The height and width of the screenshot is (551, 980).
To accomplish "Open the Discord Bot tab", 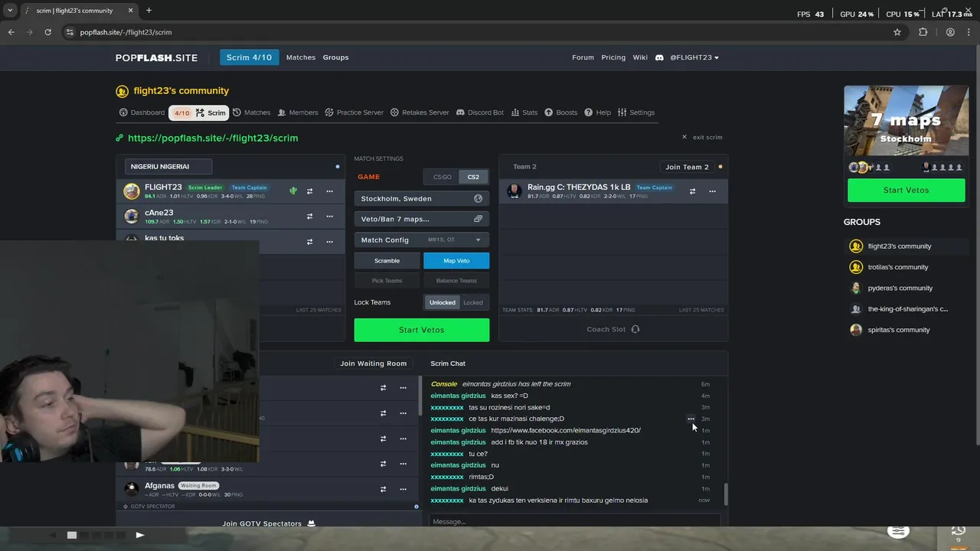I will pyautogui.click(x=480, y=112).
